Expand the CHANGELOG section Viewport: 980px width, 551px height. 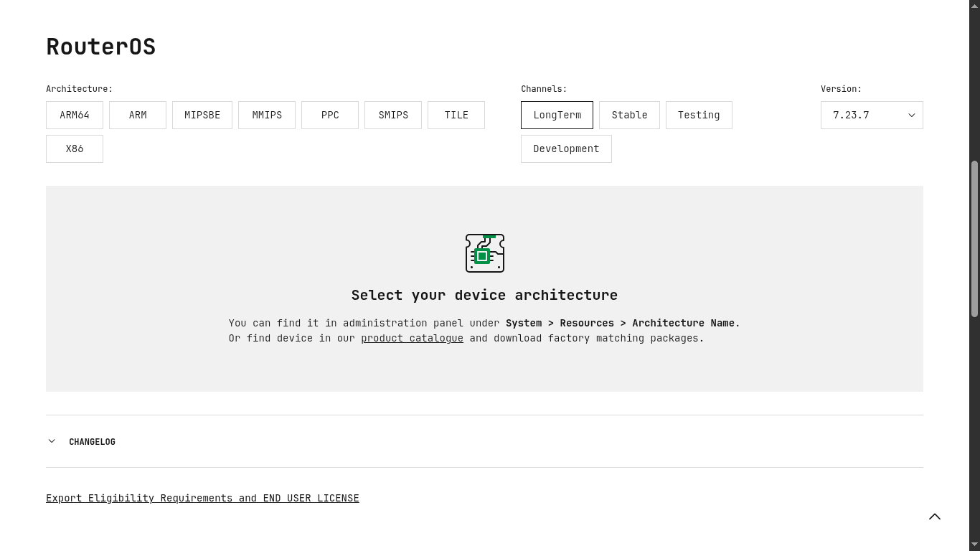coord(484,441)
